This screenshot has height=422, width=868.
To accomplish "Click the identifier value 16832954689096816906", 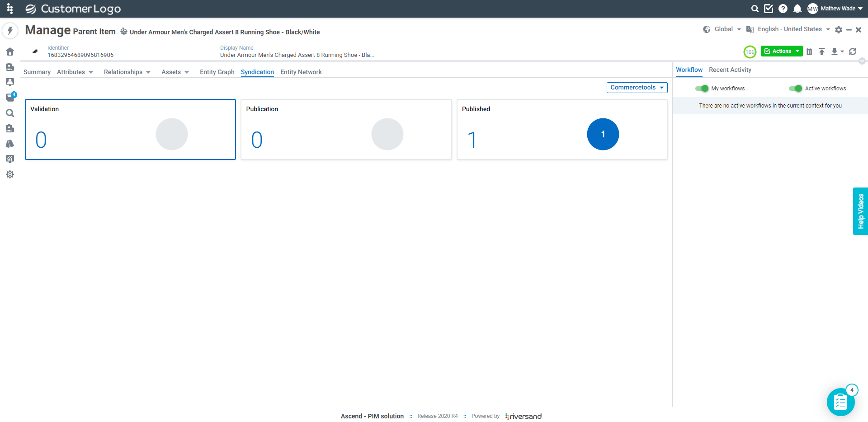I will pos(80,55).
